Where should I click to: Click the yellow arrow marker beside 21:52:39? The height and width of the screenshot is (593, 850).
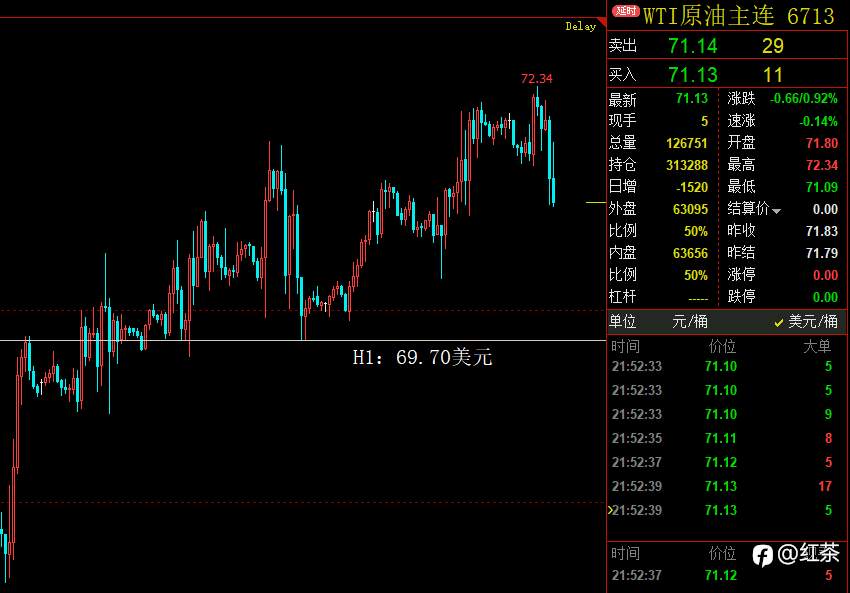(610, 510)
